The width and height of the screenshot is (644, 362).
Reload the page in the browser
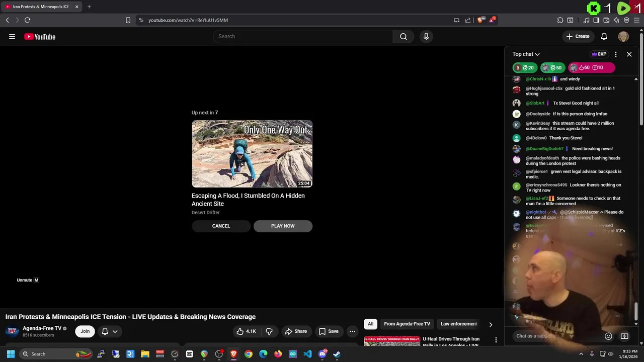[x=27, y=20]
